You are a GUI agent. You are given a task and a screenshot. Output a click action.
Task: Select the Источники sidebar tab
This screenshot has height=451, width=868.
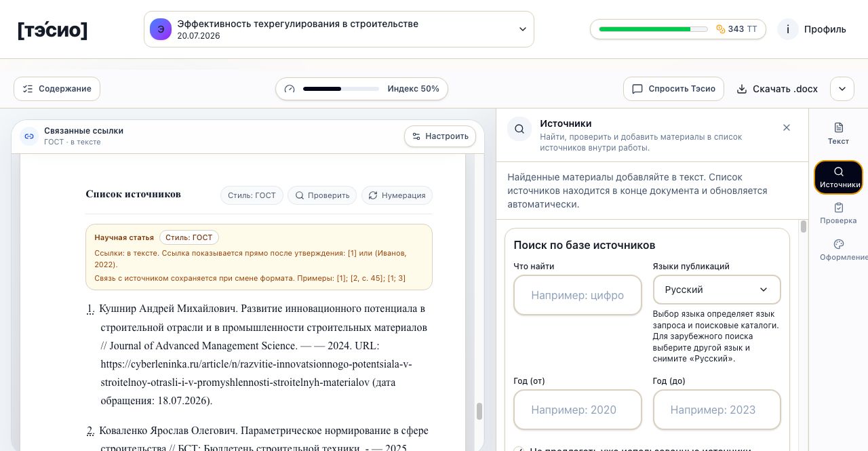pos(839,177)
